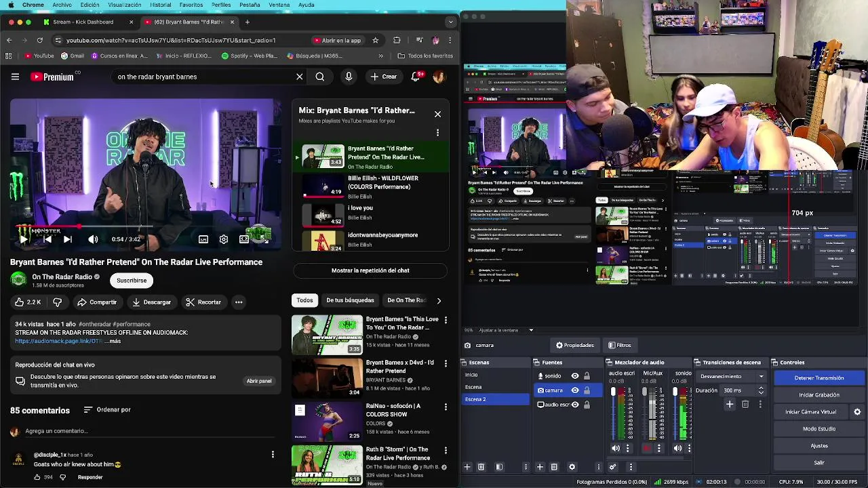Toggle the lock on the sonido source
The width and height of the screenshot is (868, 488).
point(587,376)
